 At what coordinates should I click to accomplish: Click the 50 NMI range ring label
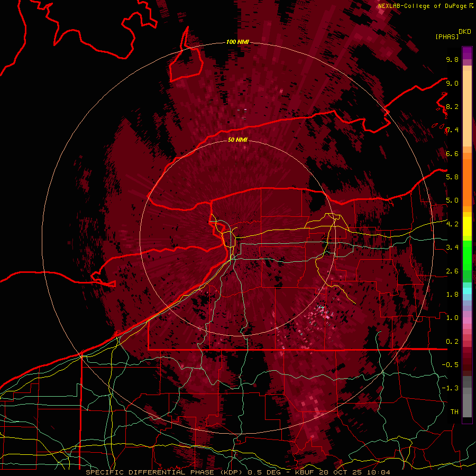click(237, 140)
